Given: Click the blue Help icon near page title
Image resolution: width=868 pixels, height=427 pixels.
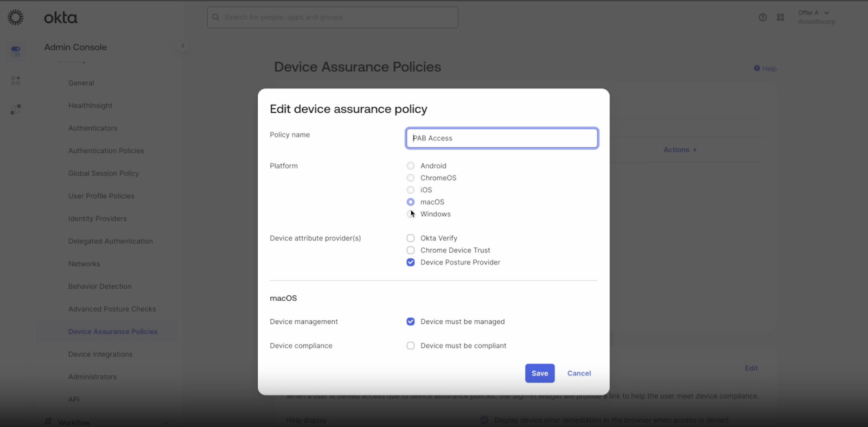Looking at the screenshot, I should (x=757, y=68).
